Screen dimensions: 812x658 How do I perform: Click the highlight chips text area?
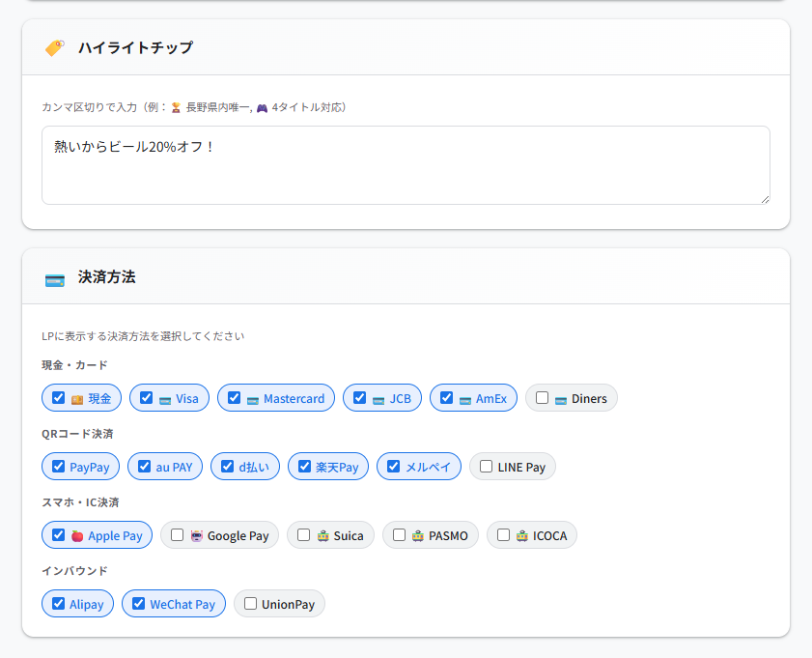[x=406, y=165]
